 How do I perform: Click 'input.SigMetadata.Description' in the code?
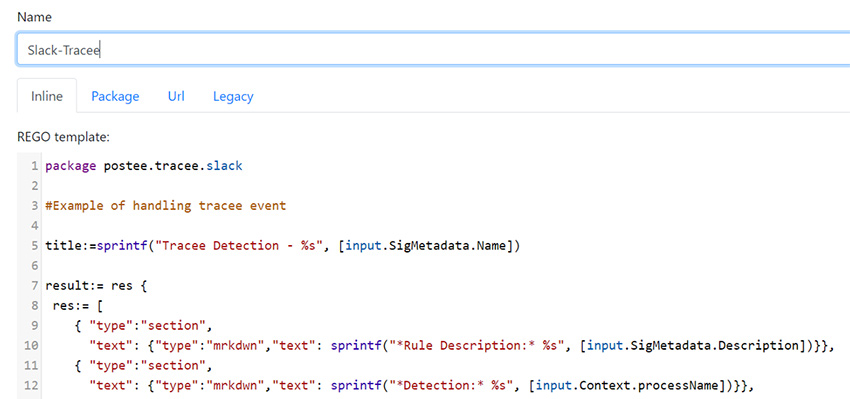point(693,345)
